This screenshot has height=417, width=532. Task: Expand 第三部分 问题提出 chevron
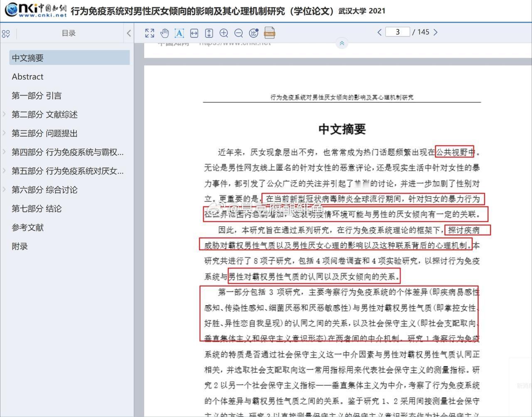click(x=4, y=133)
